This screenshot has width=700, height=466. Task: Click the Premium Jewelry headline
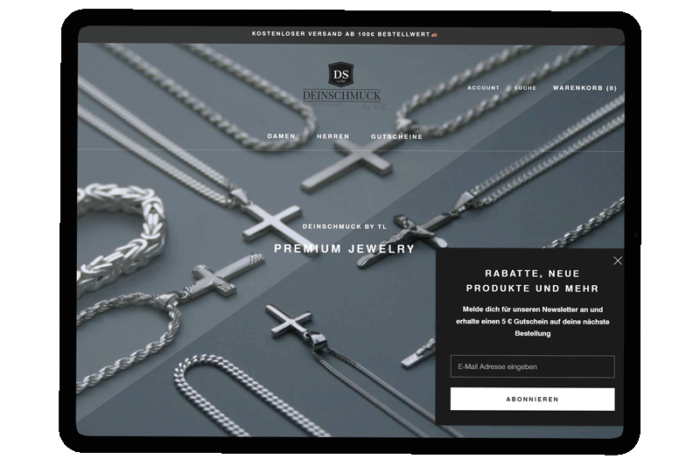click(344, 249)
